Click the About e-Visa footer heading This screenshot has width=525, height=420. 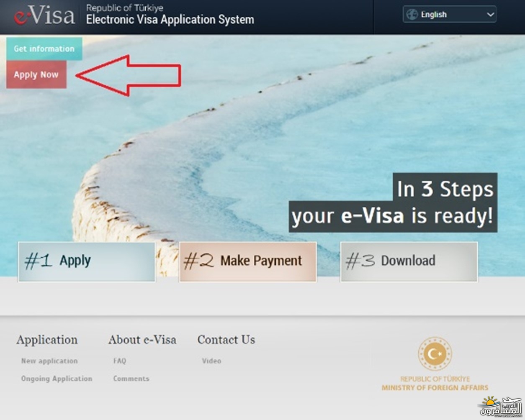[x=142, y=340]
